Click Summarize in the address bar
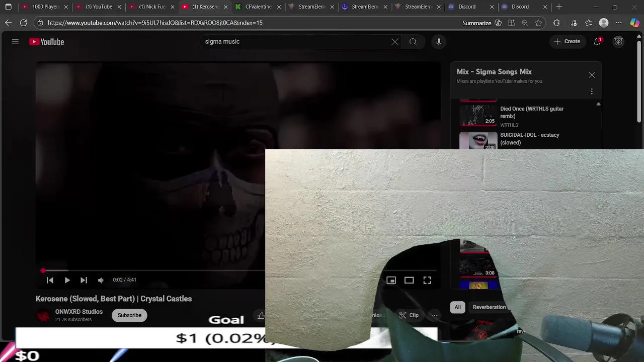644x362 pixels. tap(476, 23)
